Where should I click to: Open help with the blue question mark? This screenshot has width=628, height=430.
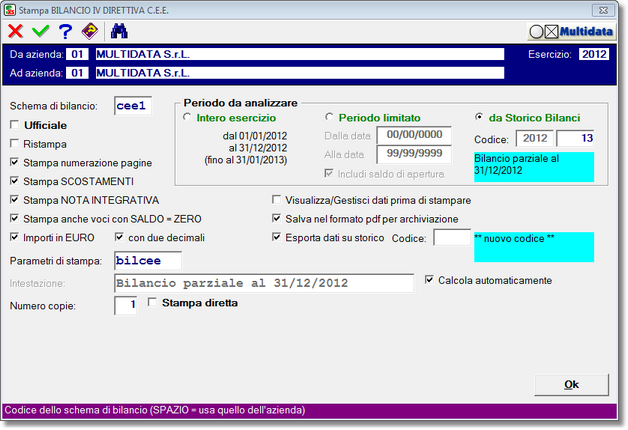point(65,31)
